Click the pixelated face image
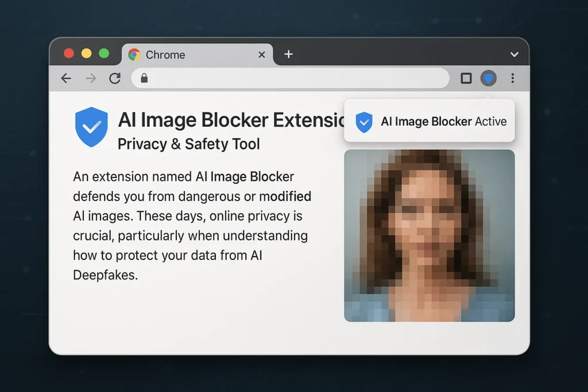This screenshot has height=392, width=588. click(429, 235)
